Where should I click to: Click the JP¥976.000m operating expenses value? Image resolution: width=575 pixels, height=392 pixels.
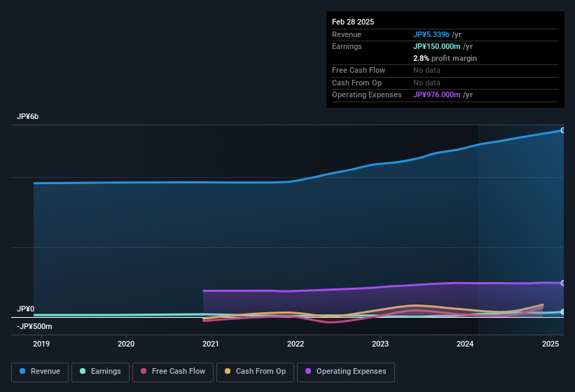point(437,95)
